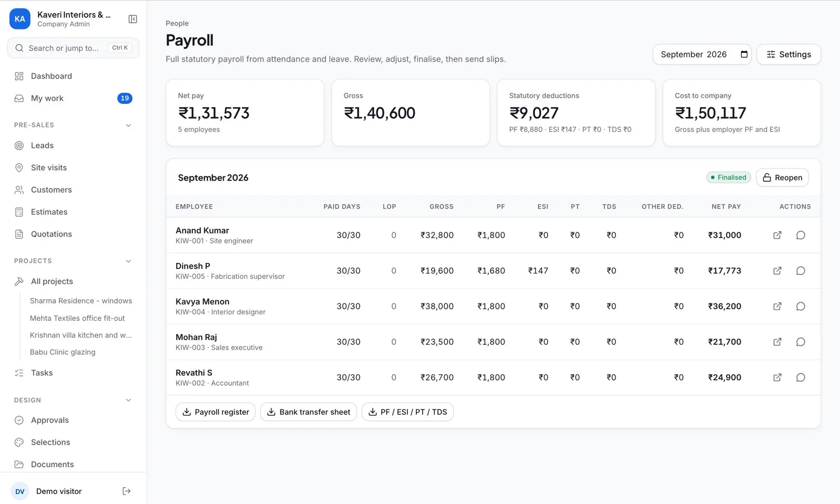Click the log out icon beside Demo visitor

(x=127, y=491)
